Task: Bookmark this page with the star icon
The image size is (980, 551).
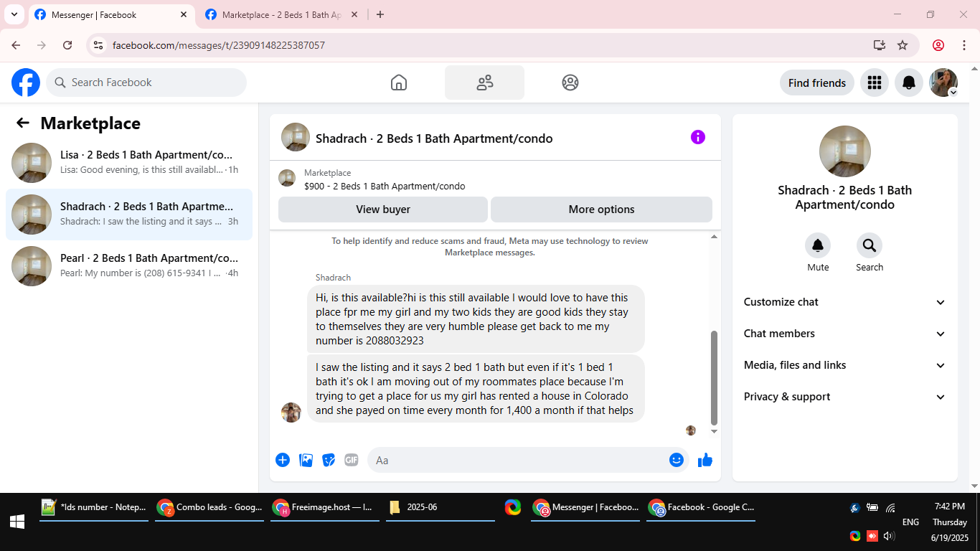Action: click(903, 45)
